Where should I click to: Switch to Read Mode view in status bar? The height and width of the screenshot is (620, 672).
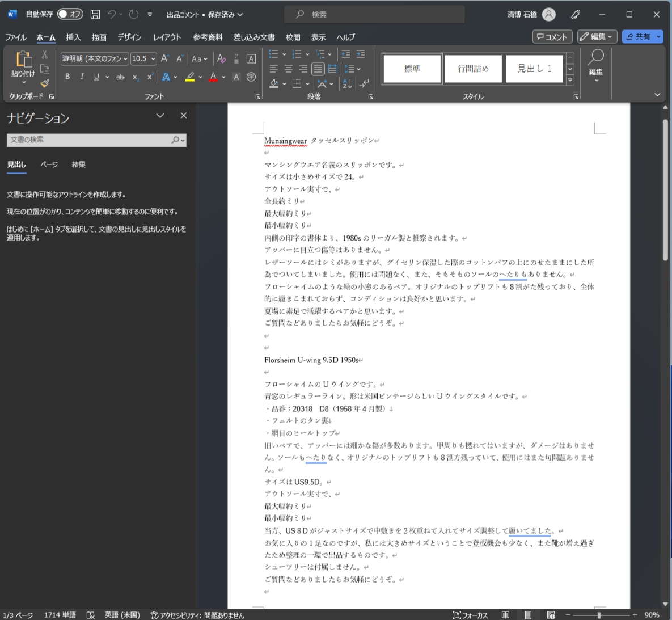coord(505,615)
